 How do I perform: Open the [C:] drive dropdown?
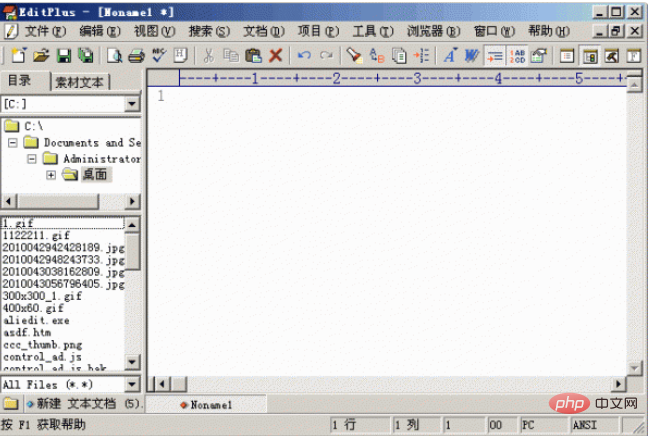(132, 103)
